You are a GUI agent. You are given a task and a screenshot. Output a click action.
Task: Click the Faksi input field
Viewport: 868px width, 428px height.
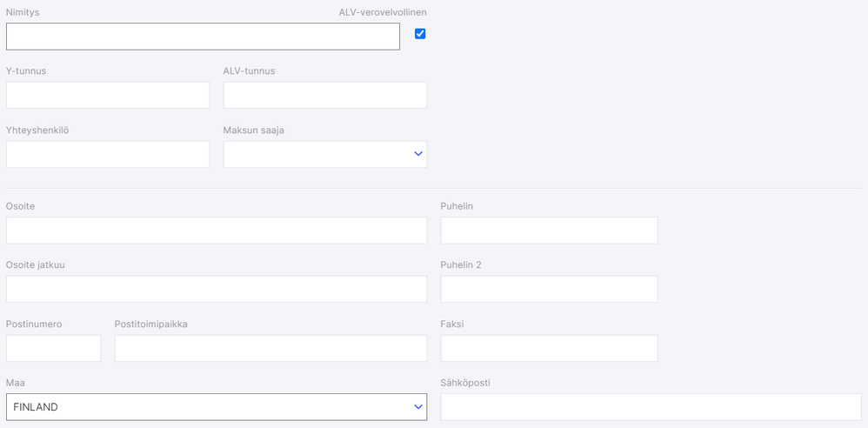point(549,348)
